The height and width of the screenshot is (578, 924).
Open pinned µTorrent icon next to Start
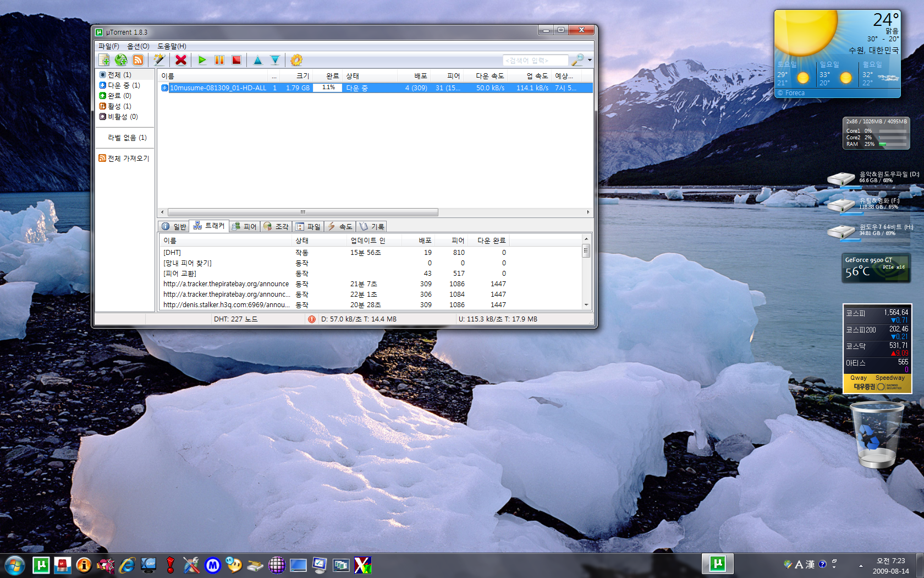[41, 565]
